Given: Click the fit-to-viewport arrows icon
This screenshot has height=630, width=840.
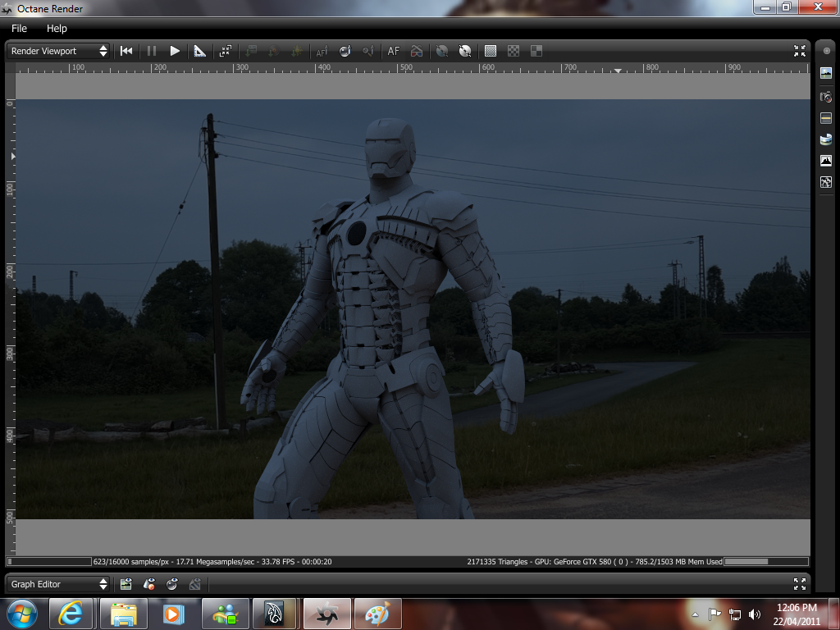Looking at the screenshot, I should 226,51.
